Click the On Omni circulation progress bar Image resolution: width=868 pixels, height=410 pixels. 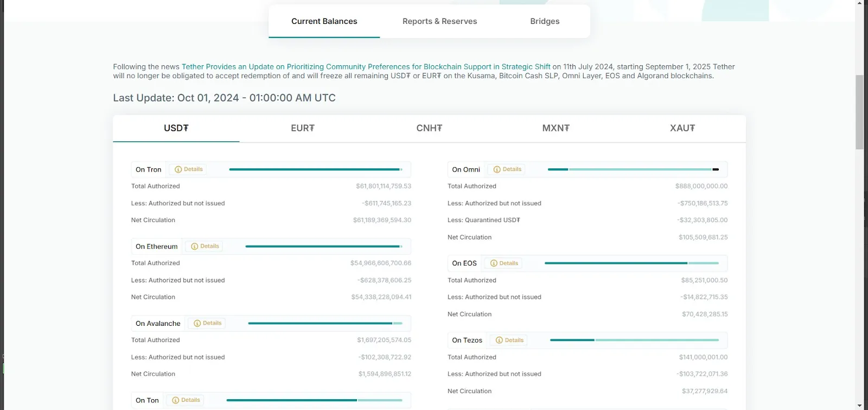pyautogui.click(x=633, y=169)
